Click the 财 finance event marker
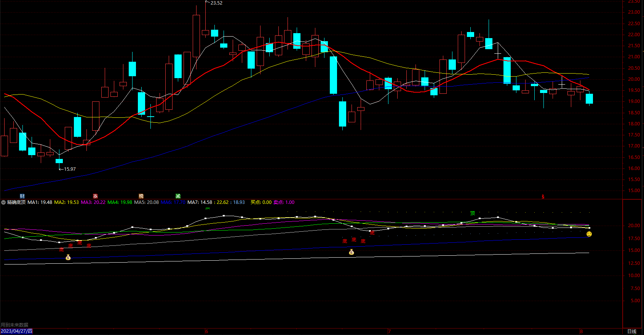Viewport: 644px width, 335px height. coord(22,196)
